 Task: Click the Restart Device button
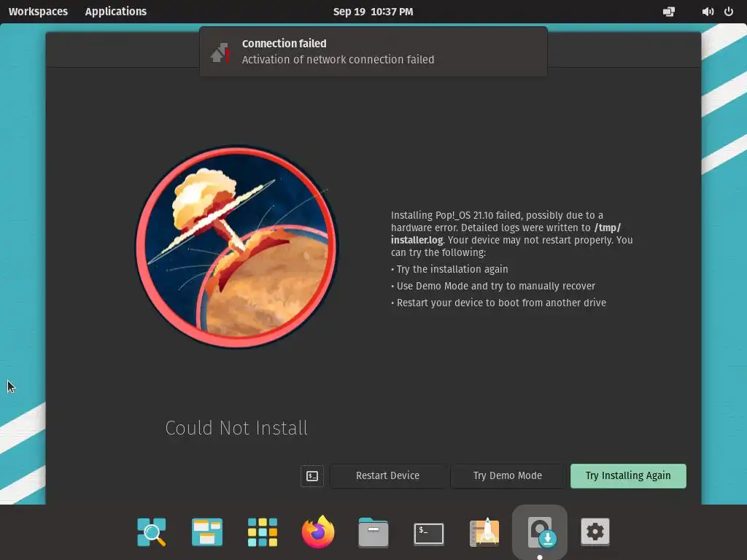(387, 475)
